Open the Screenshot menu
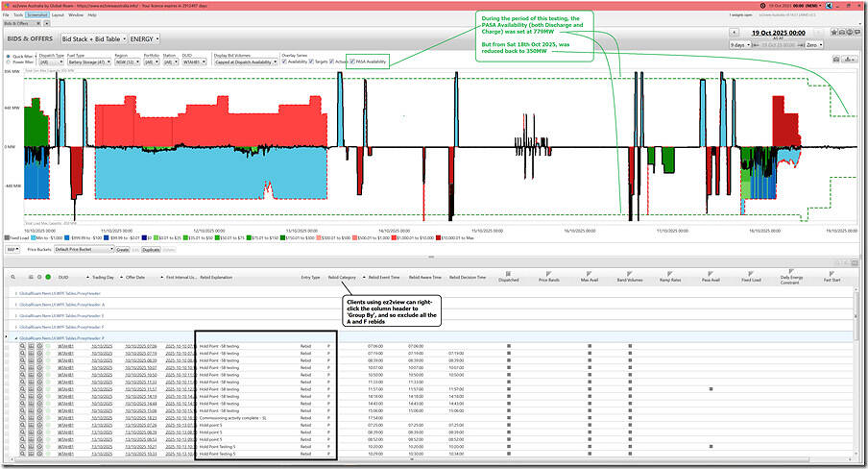This screenshot has height=469, width=868. (37, 15)
